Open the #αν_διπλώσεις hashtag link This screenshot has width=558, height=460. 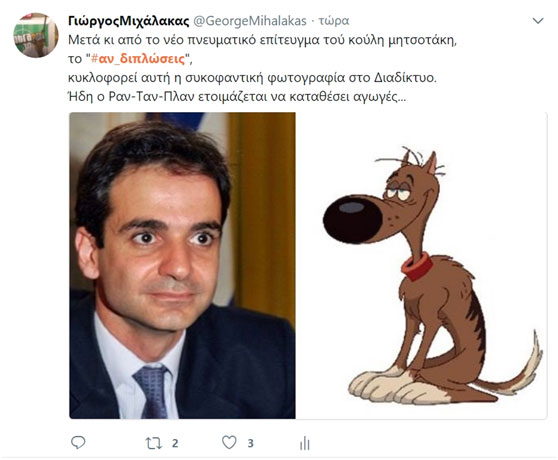[138, 59]
